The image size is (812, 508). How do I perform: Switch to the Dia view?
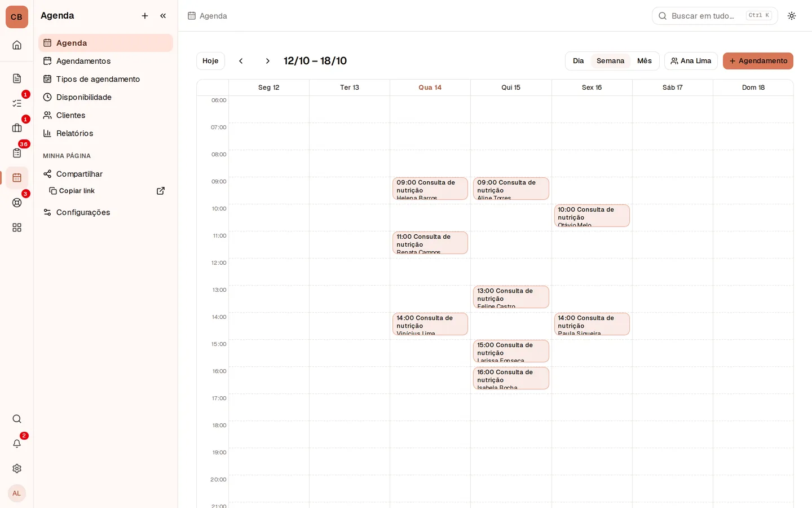[579, 61]
